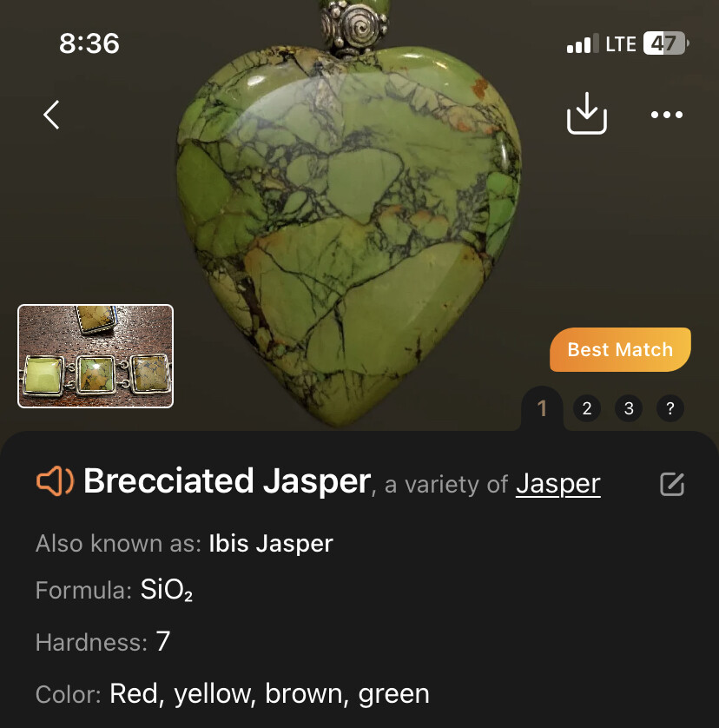
Task: Tap the download/save image icon
Action: pyautogui.click(x=587, y=113)
